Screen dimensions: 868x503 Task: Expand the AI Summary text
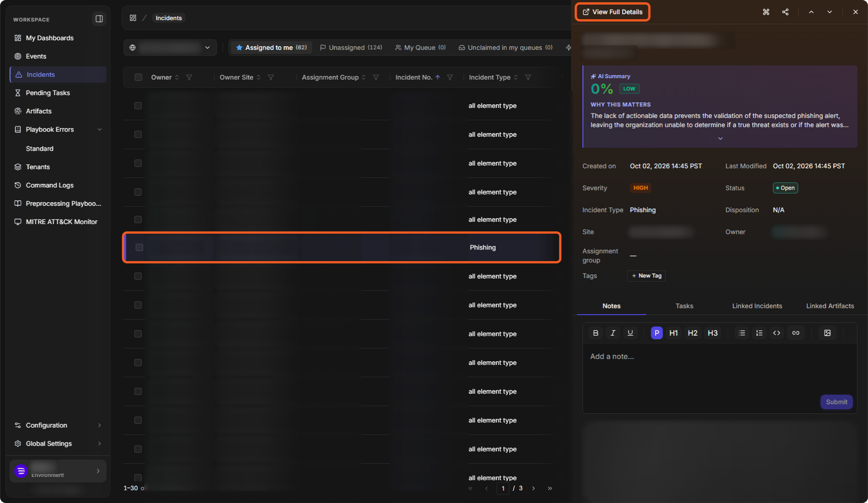click(720, 139)
